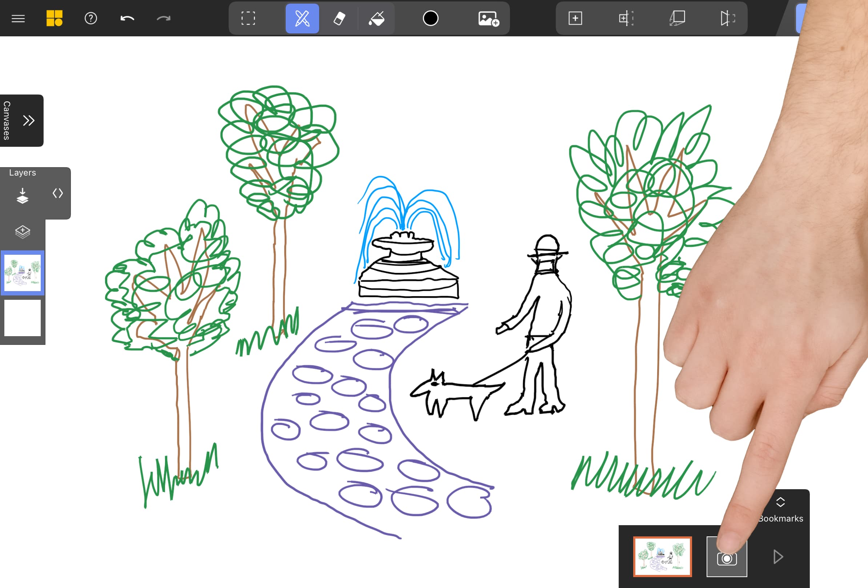Screen dimensions: 868x588
Task: Click the Layers panel title
Action: coord(23,173)
